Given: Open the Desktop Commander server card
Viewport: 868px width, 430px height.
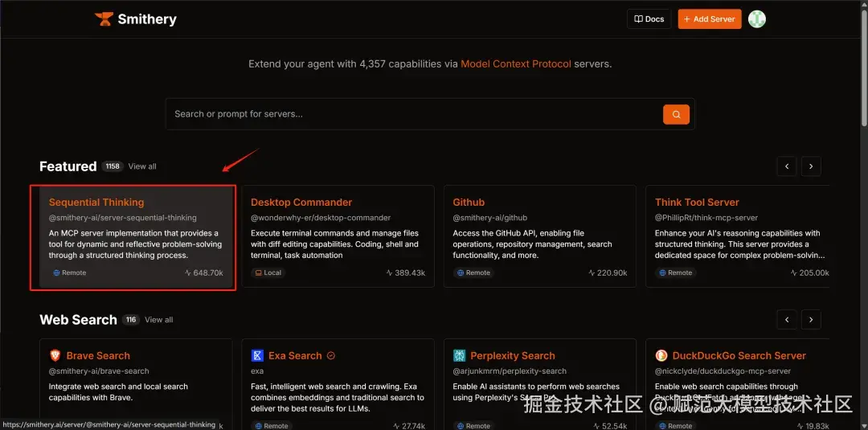Looking at the screenshot, I should pos(338,236).
